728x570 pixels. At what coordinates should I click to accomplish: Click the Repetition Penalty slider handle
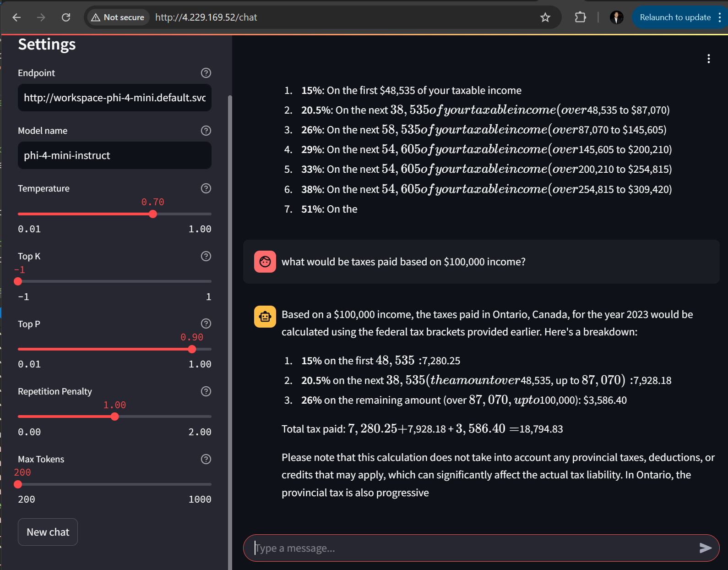pyautogui.click(x=115, y=417)
